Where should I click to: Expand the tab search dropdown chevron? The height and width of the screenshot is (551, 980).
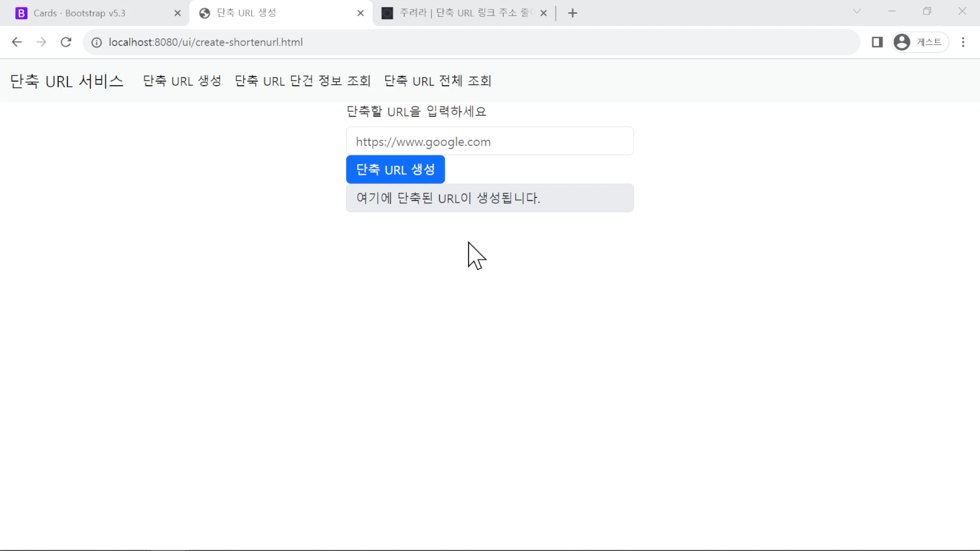coord(857,11)
